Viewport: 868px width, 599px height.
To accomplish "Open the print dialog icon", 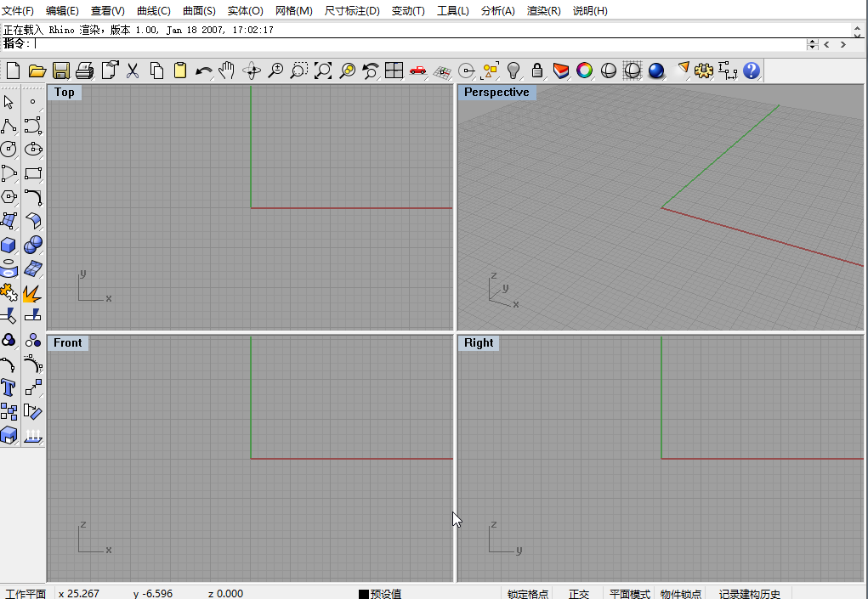I will pos(84,71).
